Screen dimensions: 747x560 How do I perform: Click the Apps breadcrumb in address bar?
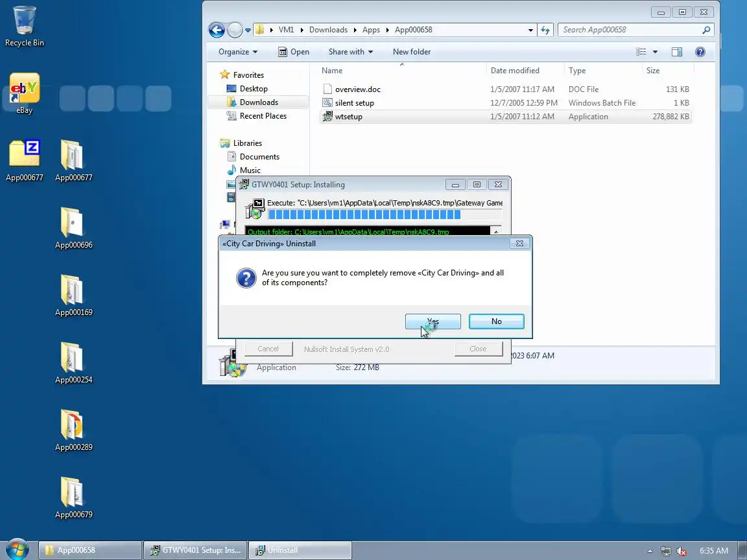(x=371, y=30)
